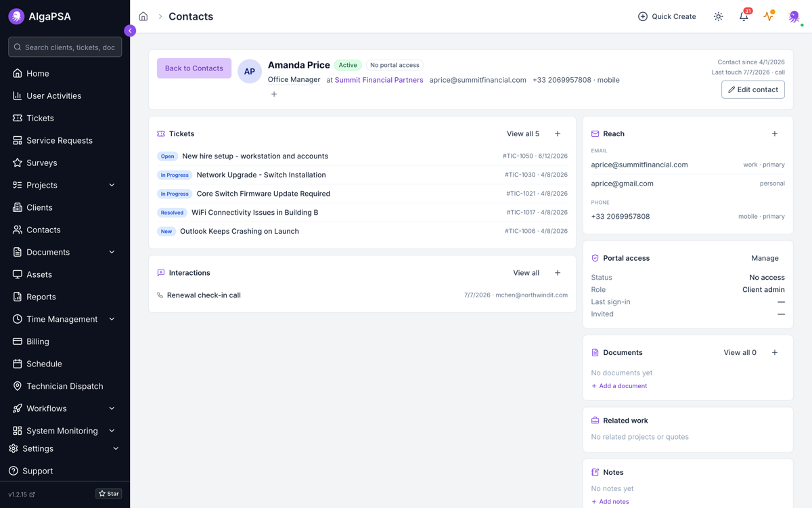Viewport: 812px width, 508px height.
Task: Go to home via breadcrumb house icon
Action: 143,16
